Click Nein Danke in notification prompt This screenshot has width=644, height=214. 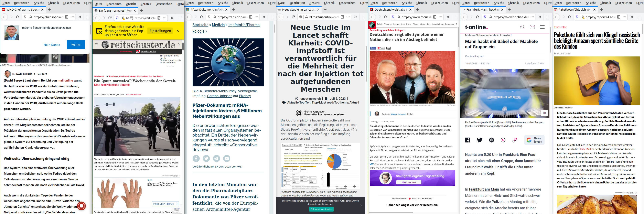point(52,45)
